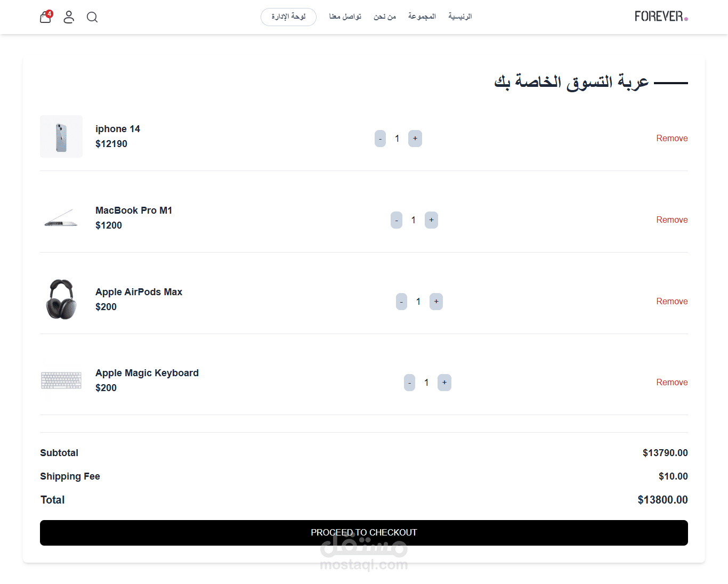728x584 pixels.
Task: Open the user profile icon
Action: [x=69, y=17]
